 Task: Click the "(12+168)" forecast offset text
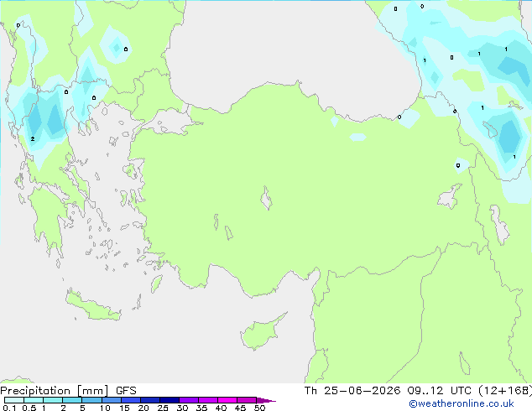pyautogui.click(x=505, y=391)
